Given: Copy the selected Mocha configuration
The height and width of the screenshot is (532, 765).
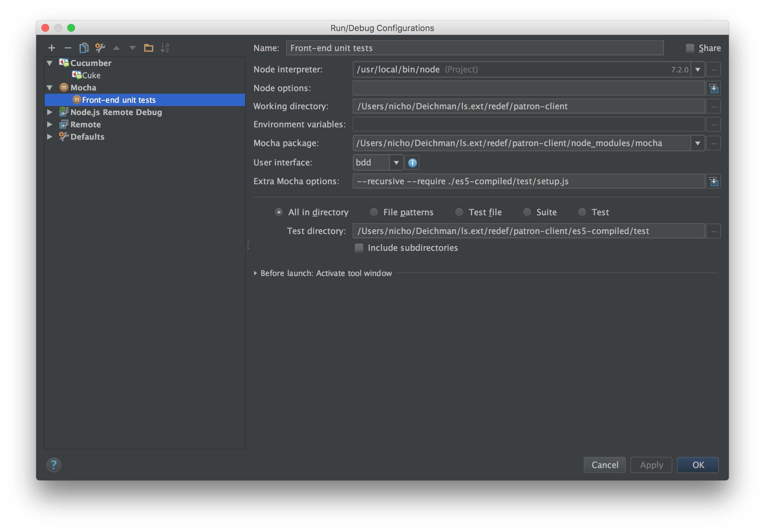Looking at the screenshot, I should point(84,48).
